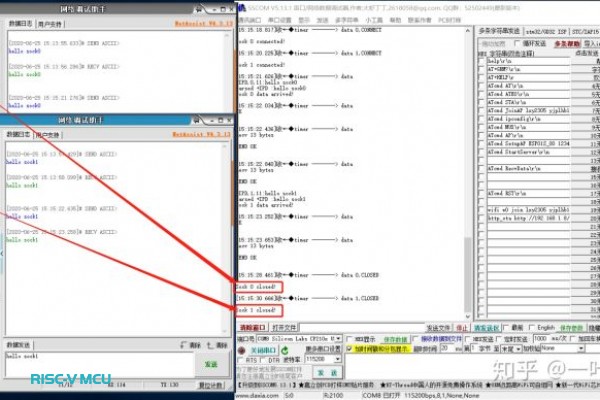The image size is (600, 400).
Task: Select 数据日志 tab in upper 网络调试助手 window
Action: [x=21, y=24]
